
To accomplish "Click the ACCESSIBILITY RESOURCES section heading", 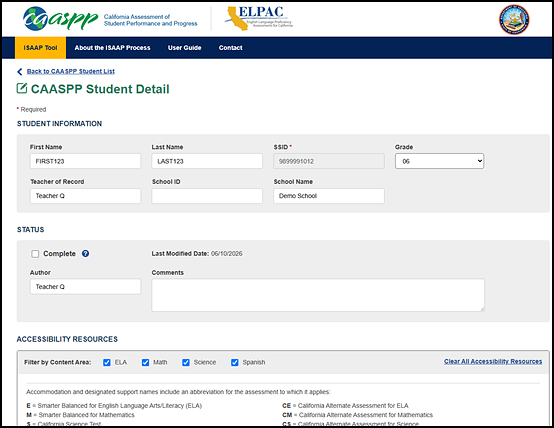I will pyautogui.click(x=67, y=339).
